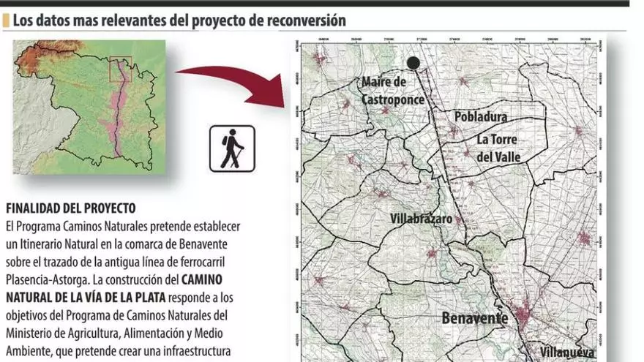Click the red rectangle on the province map

(120, 69)
